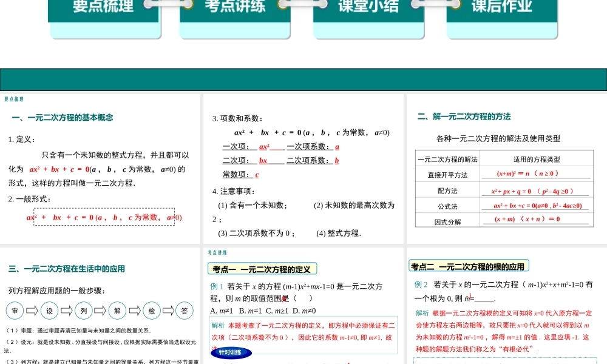
Task: Click the 考点二 一元二次方程的根的应用 label box
Action: (x=469, y=266)
